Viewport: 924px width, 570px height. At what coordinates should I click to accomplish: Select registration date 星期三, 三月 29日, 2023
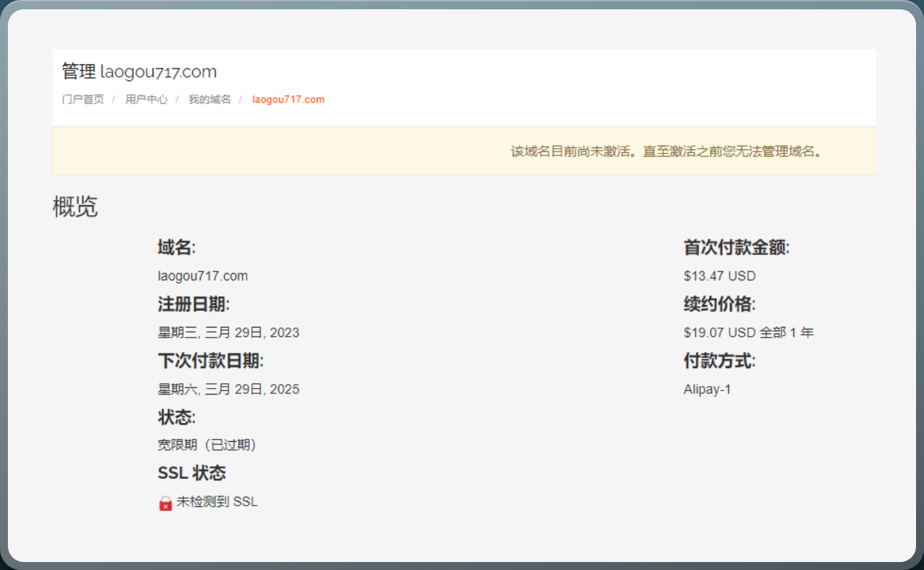click(x=228, y=332)
